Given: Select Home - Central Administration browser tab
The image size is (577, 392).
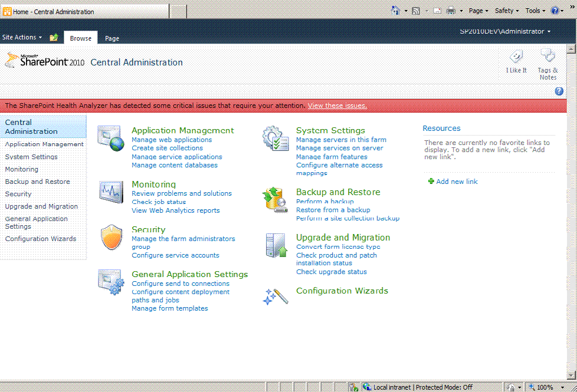Looking at the screenshot, I should click(x=84, y=11).
